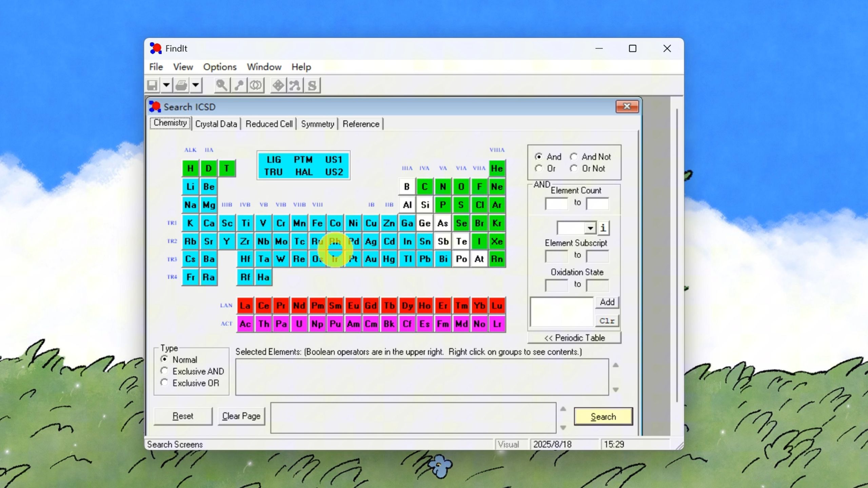Screen dimensions: 868x488
Task: Select the PTM element group
Action: pyautogui.click(x=303, y=159)
